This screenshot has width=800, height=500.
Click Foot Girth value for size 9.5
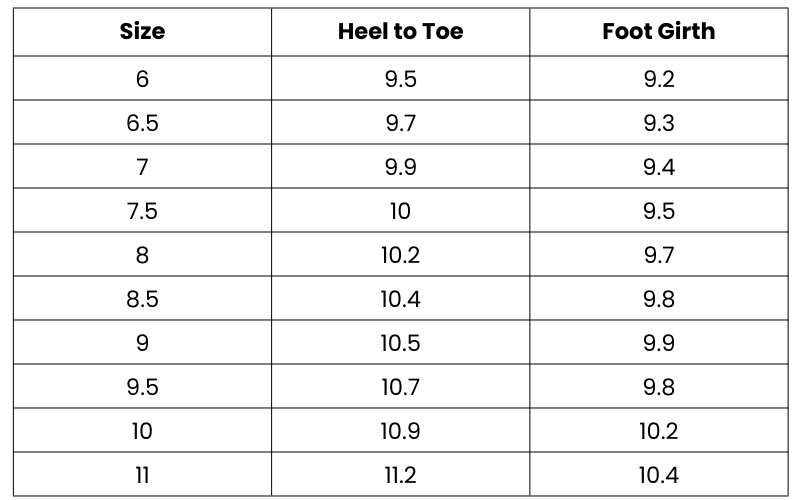659,387
